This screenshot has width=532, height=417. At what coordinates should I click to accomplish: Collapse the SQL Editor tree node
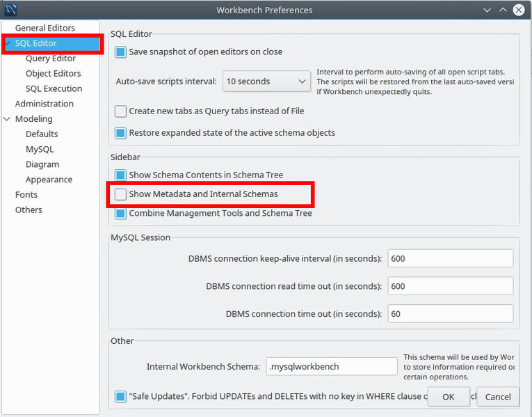click(x=8, y=43)
